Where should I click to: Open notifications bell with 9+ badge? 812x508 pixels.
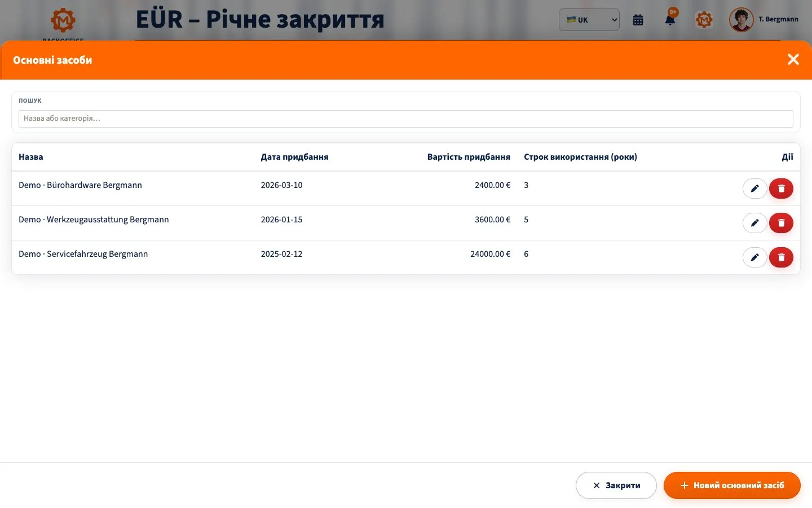[x=670, y=20]
